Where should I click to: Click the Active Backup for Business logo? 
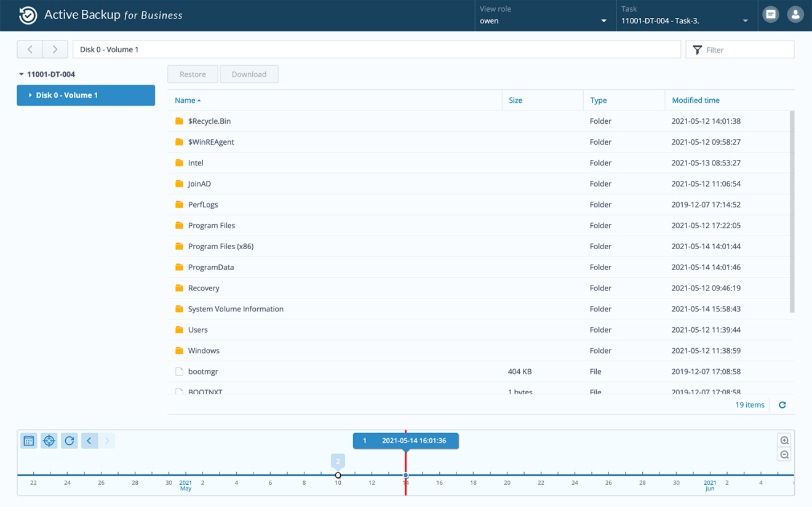28,14
